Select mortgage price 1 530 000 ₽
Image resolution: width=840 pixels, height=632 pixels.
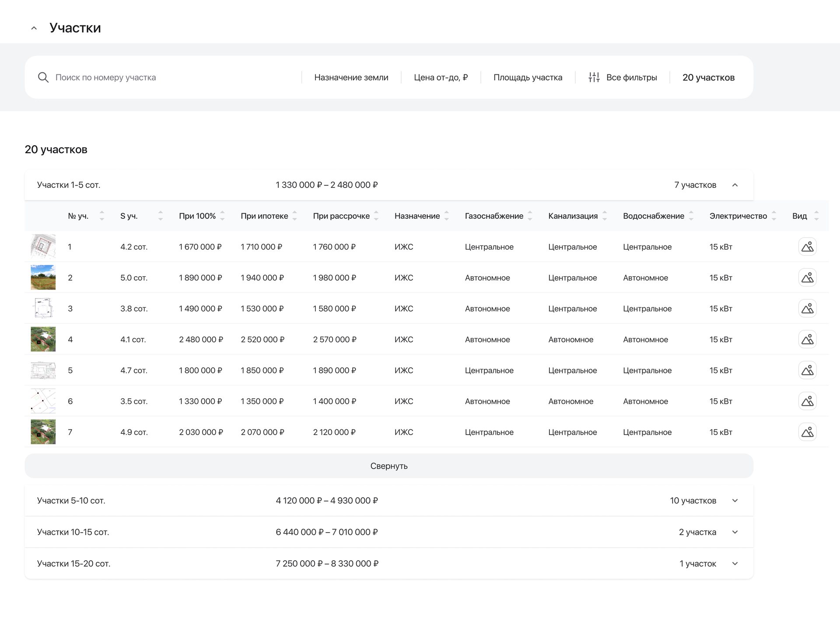tap(262, 309)
